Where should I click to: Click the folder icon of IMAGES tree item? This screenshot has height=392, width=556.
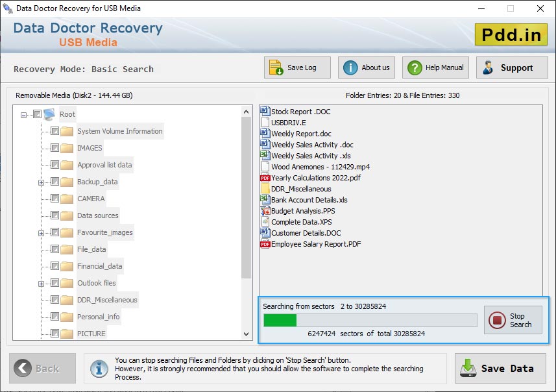[67, 148]
